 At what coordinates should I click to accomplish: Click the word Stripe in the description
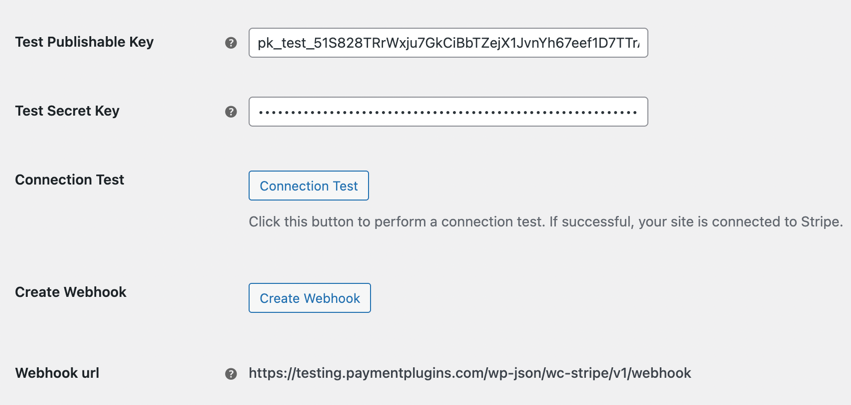pyautogui.click(x=820, y=222)
